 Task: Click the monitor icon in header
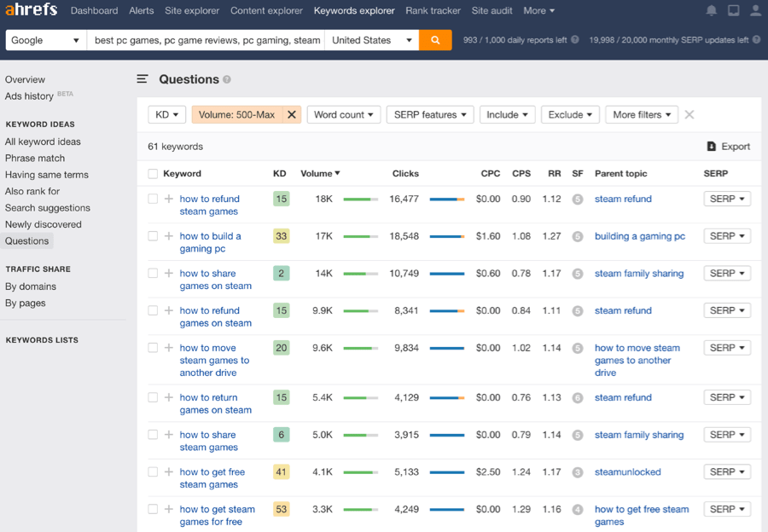pyautogui.click(x=733, y=10)
